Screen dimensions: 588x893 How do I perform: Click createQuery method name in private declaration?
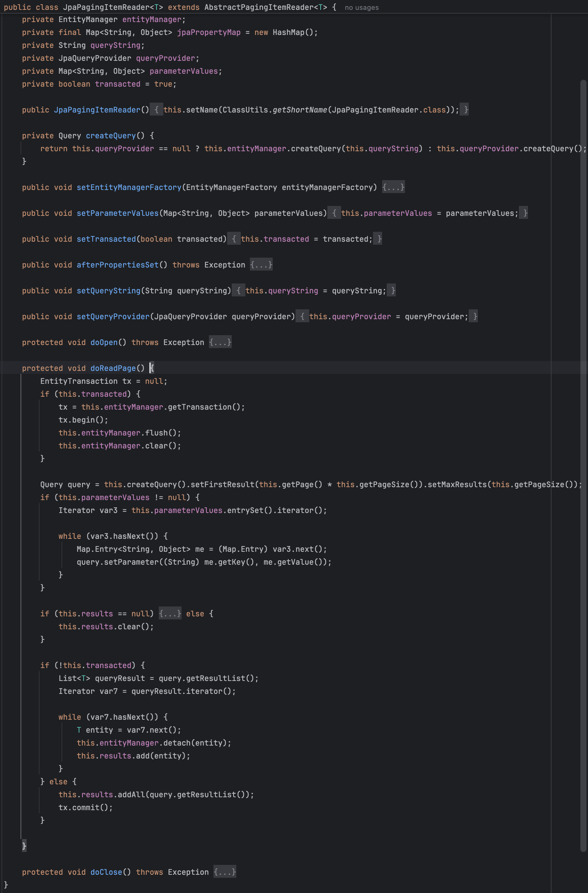[x=111, y=136]
